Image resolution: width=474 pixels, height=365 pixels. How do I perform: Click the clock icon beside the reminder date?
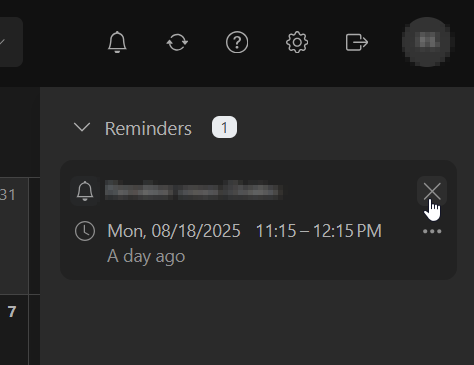pyautogui.click(x=85, y=231)
